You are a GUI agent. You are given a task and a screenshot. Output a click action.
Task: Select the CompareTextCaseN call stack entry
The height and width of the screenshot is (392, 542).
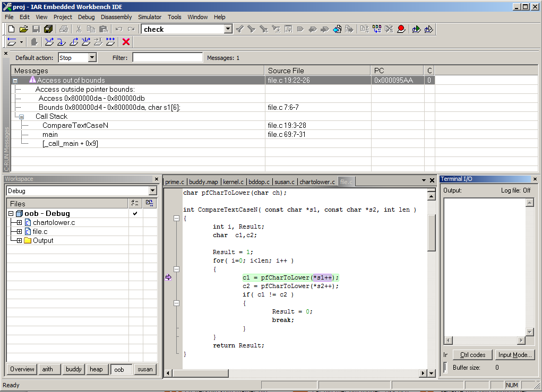tap(75, 125)
